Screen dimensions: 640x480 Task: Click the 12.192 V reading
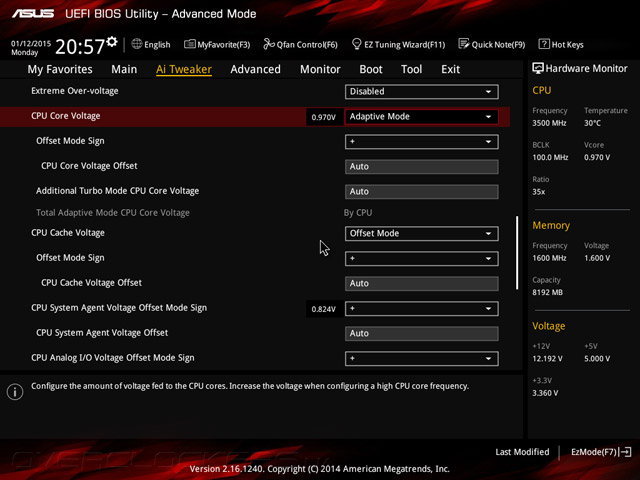[547, 358]
